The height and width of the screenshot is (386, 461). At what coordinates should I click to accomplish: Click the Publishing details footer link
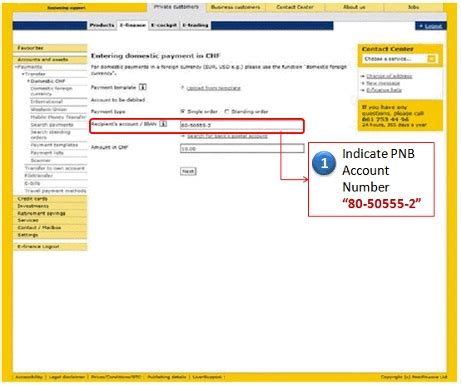point(167,377)
